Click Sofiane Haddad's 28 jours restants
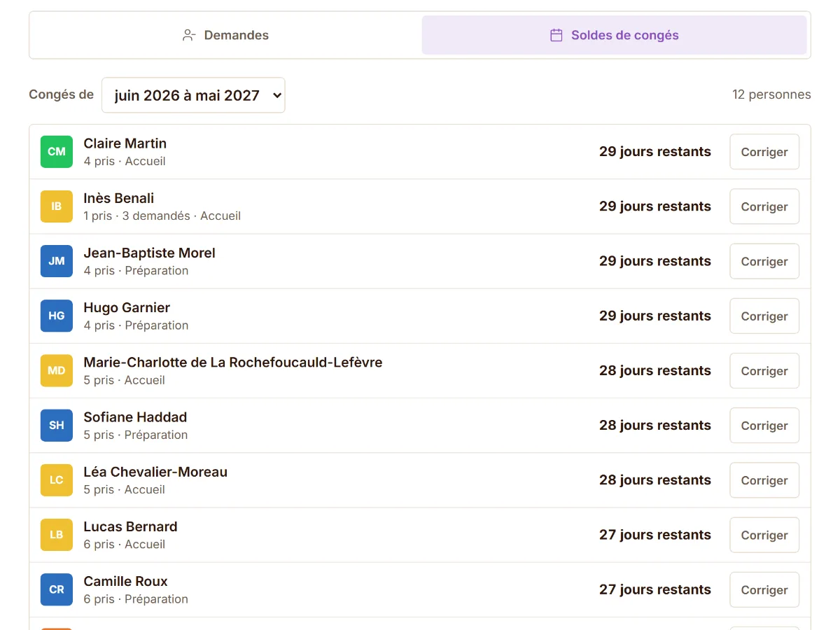This screenshot has width=840, height=630. point(655,426)
